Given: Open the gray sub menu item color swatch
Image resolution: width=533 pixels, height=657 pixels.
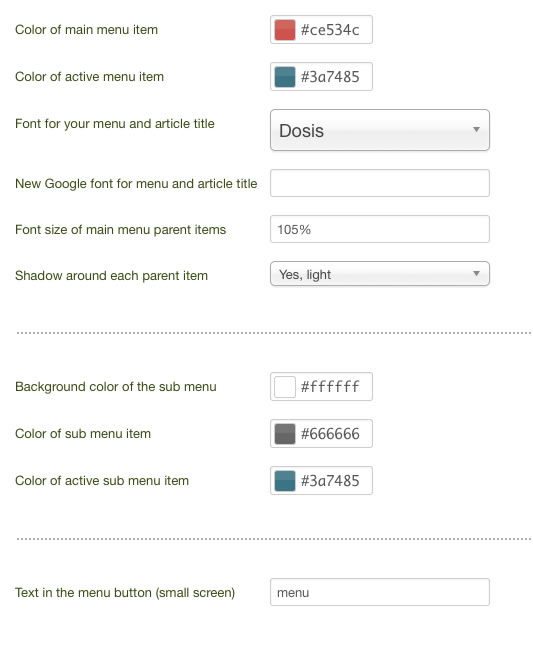Looking at the screenshot, I should (x=285, y=434).
